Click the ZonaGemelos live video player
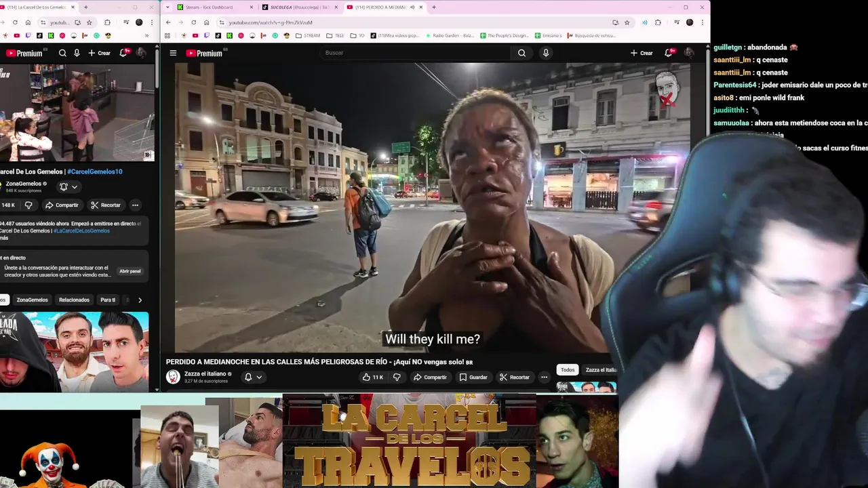This screenshot has height=488, width=868. (x=77, y=113)
